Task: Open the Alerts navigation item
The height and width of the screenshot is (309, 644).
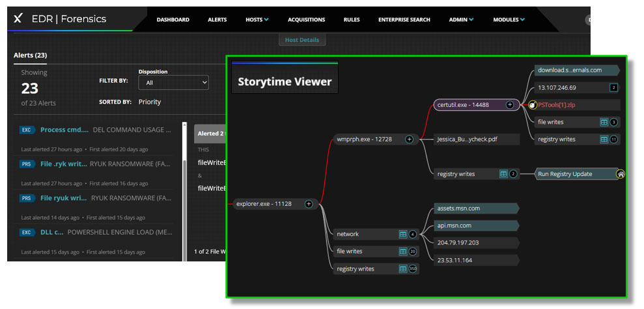Action: tap(217, 20)
